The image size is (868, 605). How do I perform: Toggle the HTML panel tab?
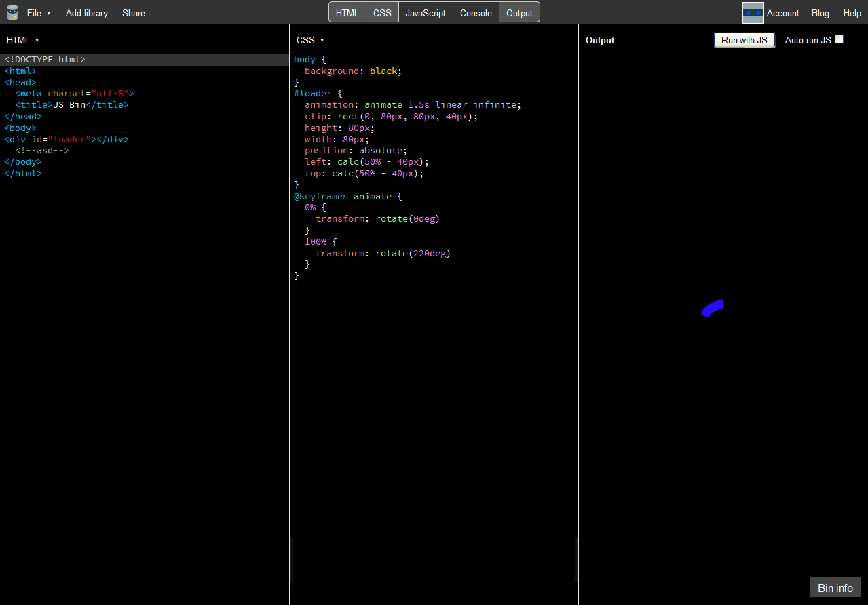347,13
